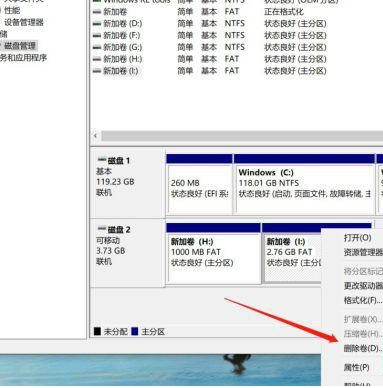The image size is (383, 388).
Task: Click the 新加卷 (I:) list drive icon
Action: tap(97, 71)
